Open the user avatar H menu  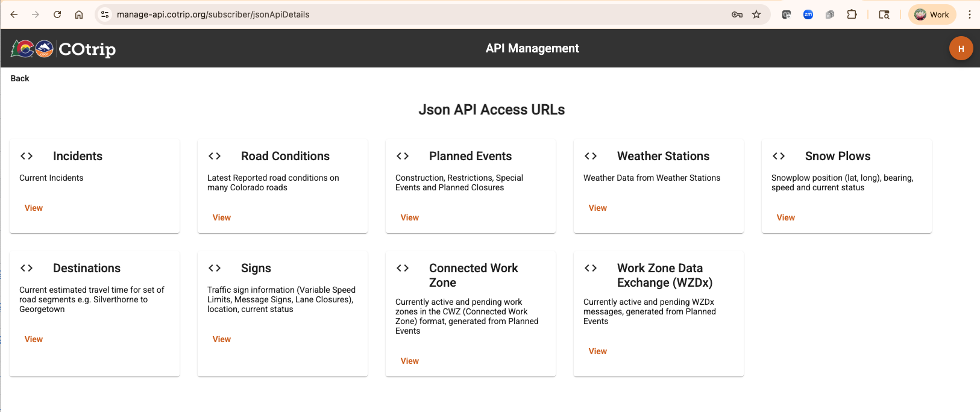point(961,48)
